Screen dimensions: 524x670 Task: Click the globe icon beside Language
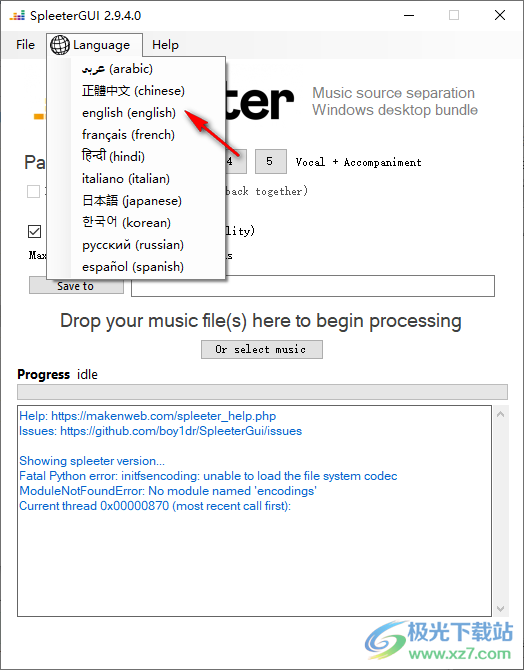pyautogui.click(x=60, y=45)
